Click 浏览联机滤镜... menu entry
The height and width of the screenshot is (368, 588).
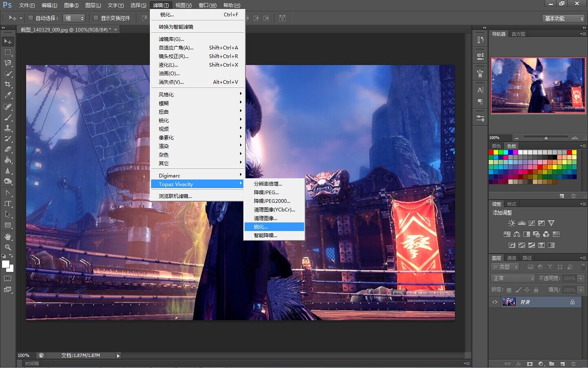click(x=198, y=196)
